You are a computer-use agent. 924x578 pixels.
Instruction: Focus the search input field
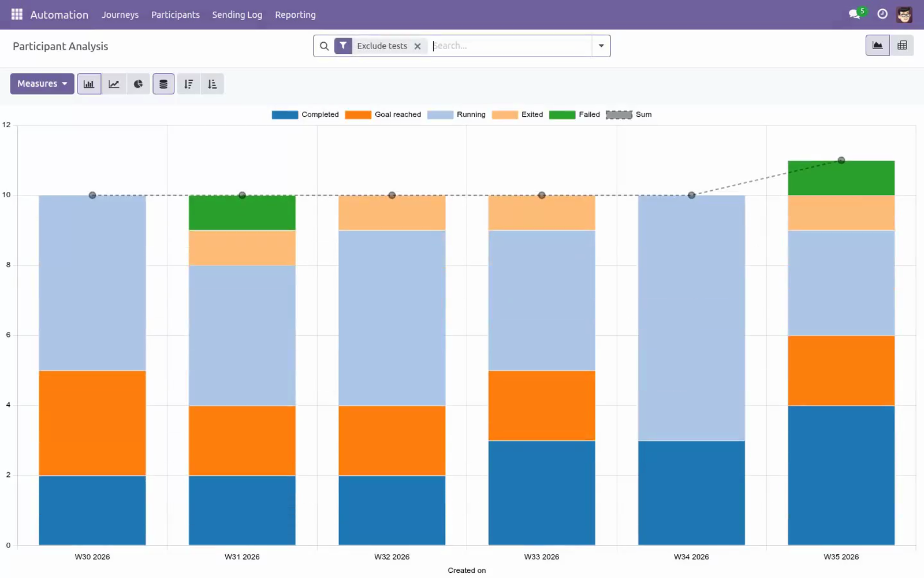[511, 46]
